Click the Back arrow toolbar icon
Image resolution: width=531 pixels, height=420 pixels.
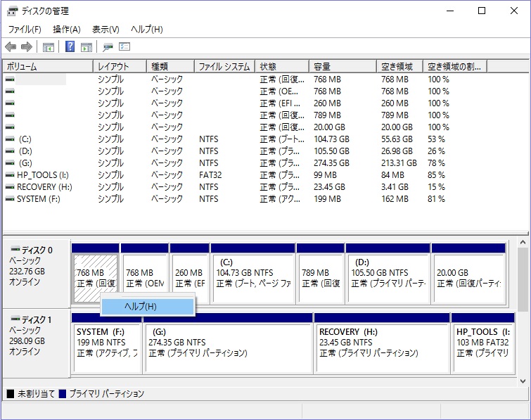point(11,46)
